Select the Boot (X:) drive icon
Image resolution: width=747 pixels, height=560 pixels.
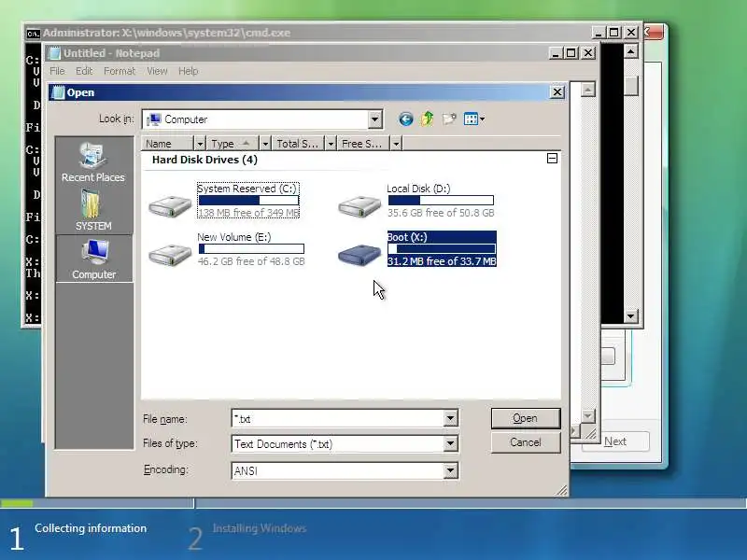click(x=359, y=254)
